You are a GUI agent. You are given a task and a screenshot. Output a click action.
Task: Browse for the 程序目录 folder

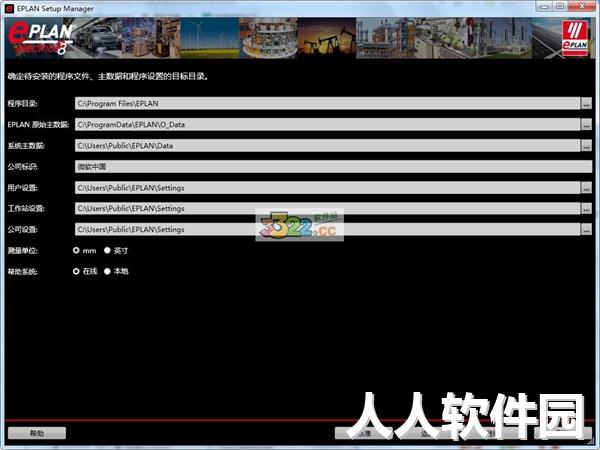586,103
